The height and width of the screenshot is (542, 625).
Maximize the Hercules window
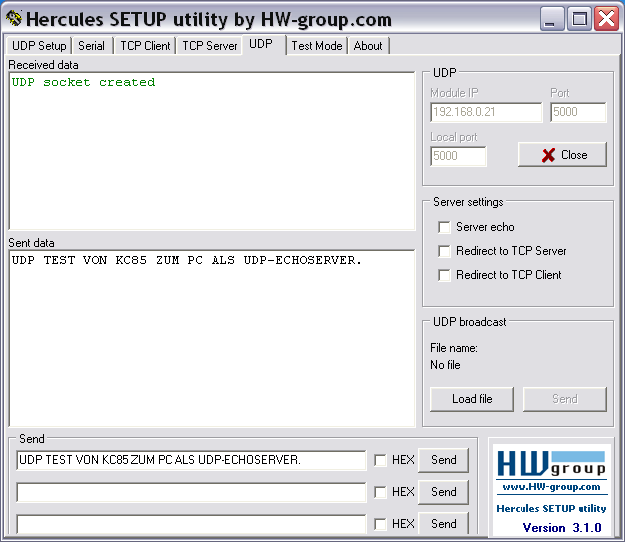coord(579,19)
